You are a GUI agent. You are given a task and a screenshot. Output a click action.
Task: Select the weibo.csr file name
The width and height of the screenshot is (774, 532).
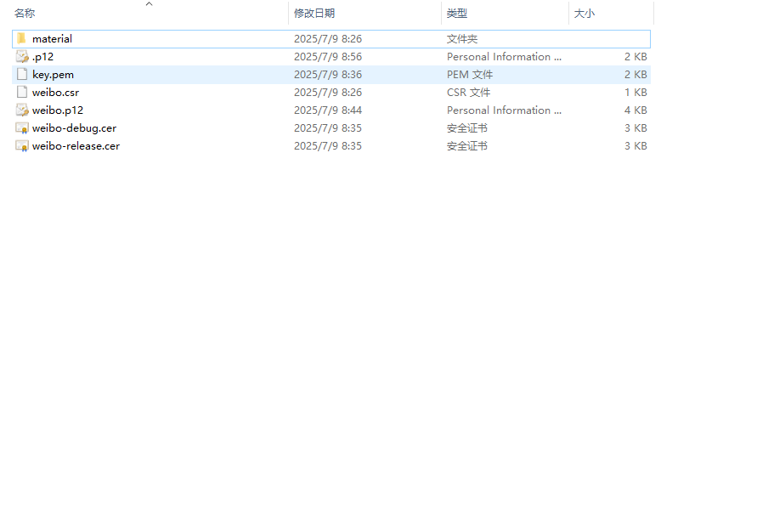(55, 93)
